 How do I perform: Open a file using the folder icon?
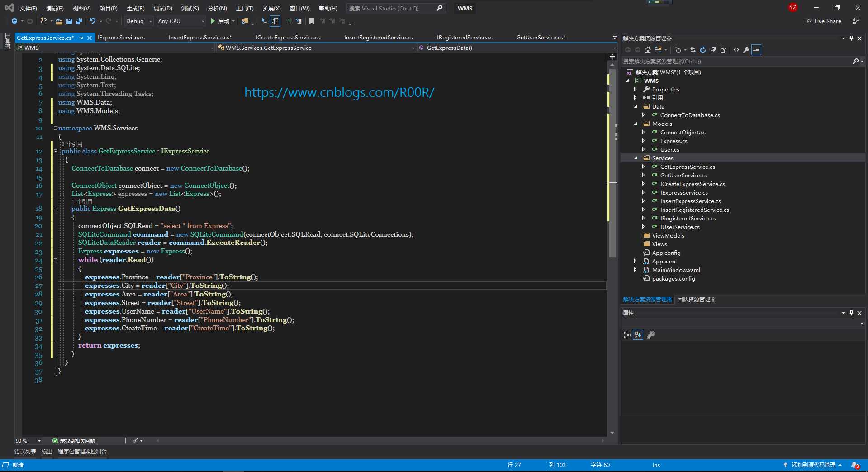59,21
